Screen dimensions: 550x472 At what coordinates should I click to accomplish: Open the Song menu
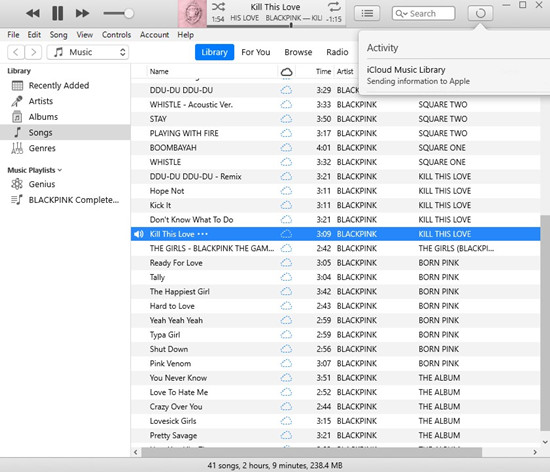click(x=58, y=35)
